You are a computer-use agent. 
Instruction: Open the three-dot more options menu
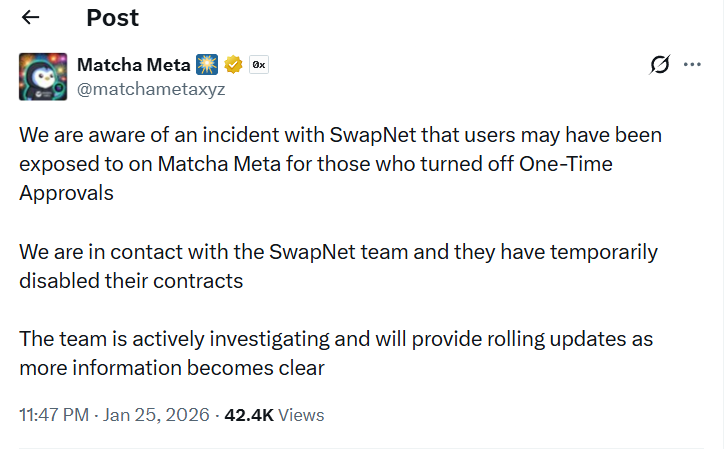(x=692, y=65)
